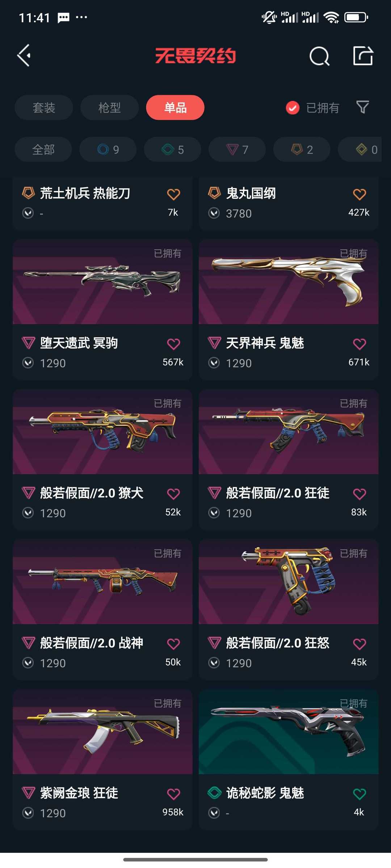Like the 堕天遗武 冥驹 skin heart
This screenshot has height=868, width=391.
[x=173, y=344]
